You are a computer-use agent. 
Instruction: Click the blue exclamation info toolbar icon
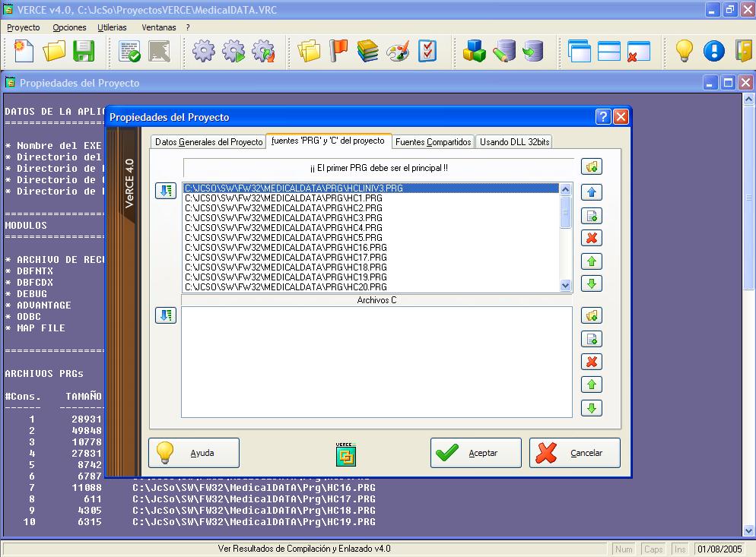713,51
